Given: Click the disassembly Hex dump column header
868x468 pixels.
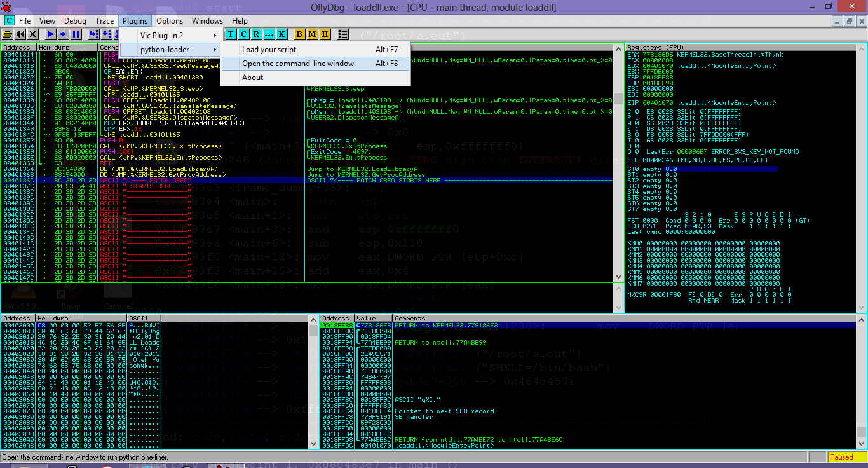Looking at the screenshot, I should pyautogui.click(x=67, y=48).
